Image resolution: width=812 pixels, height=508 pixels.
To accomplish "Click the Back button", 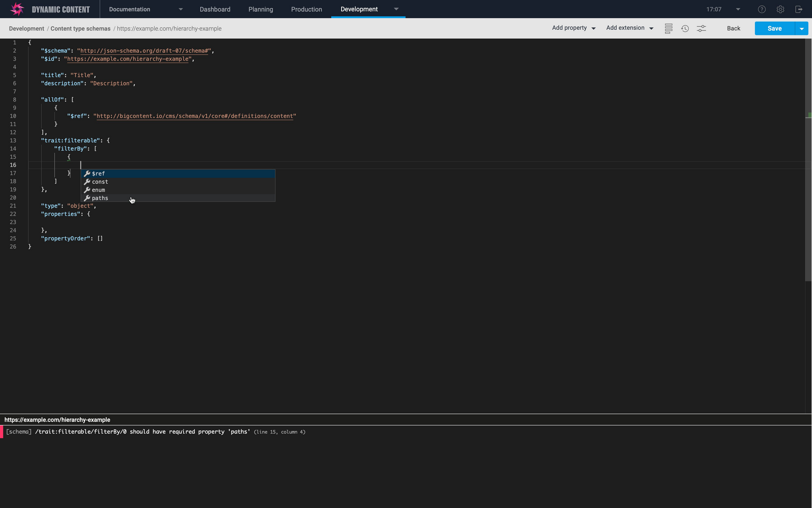I will point(733,28).
